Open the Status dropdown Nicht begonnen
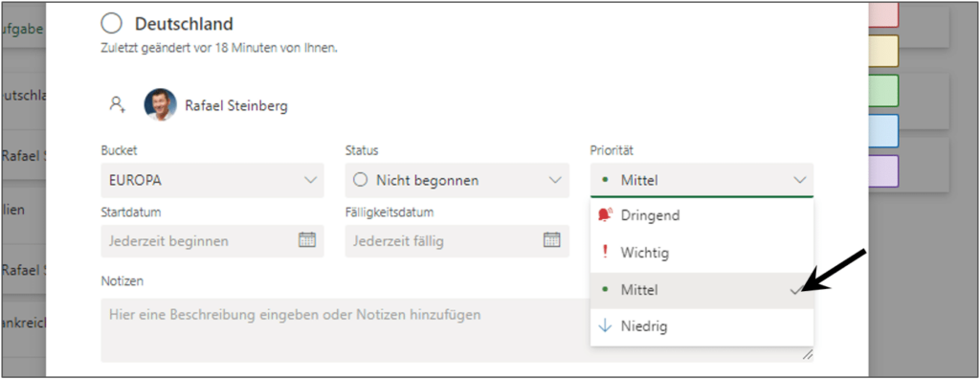980x380 pixels. [x=457, y=181]
